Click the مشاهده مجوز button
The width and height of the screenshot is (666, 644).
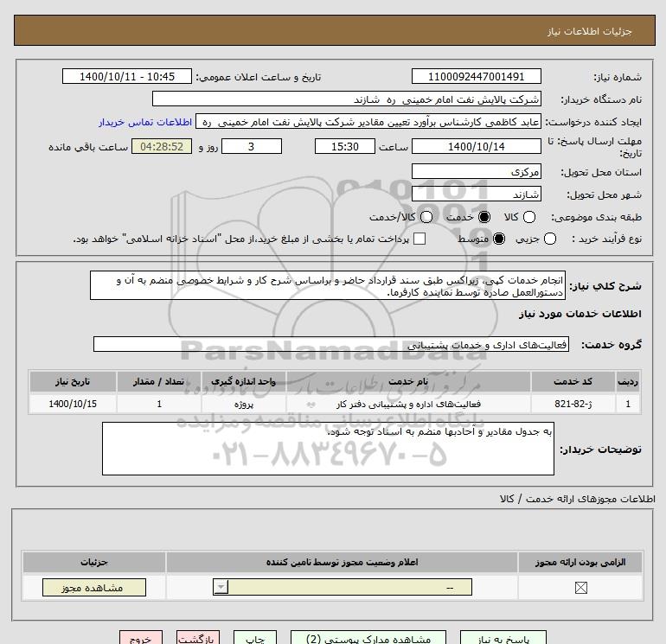point(94,588)
